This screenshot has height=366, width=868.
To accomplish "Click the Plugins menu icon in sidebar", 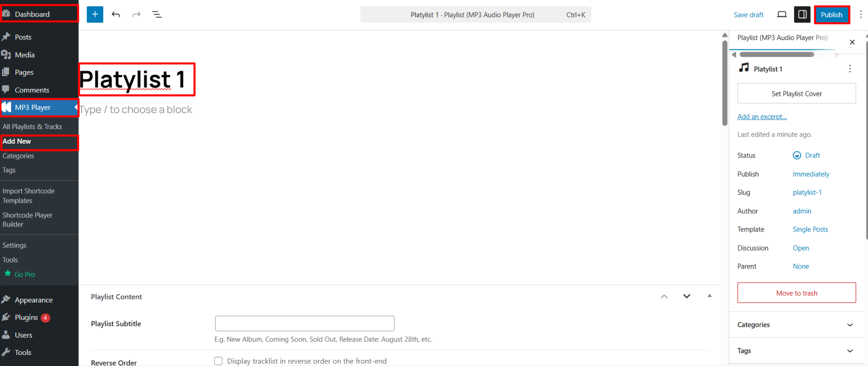I will tap(6, 317).
